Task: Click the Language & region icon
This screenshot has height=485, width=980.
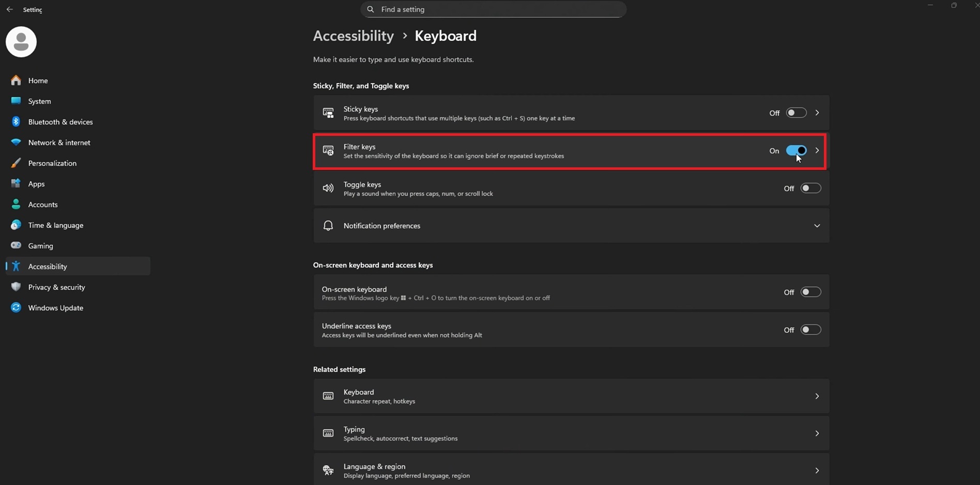Action: click(x=328, y=470)
